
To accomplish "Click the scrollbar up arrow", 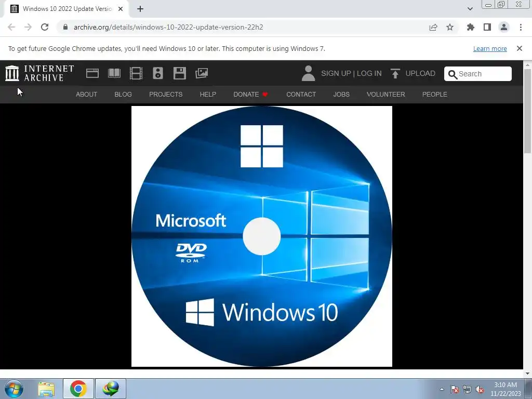I will tap(528, 64).
